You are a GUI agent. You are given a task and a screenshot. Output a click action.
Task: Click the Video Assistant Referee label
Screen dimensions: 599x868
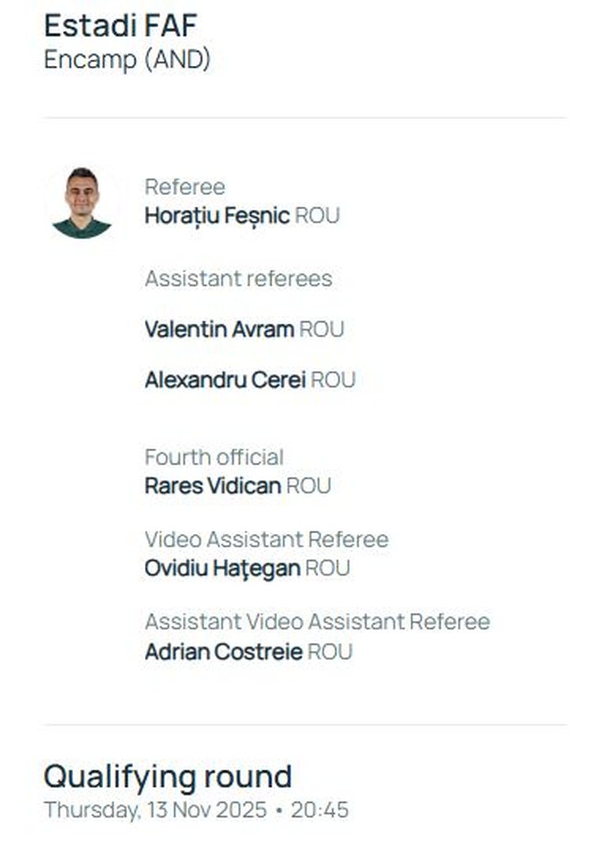click(266, 539)
